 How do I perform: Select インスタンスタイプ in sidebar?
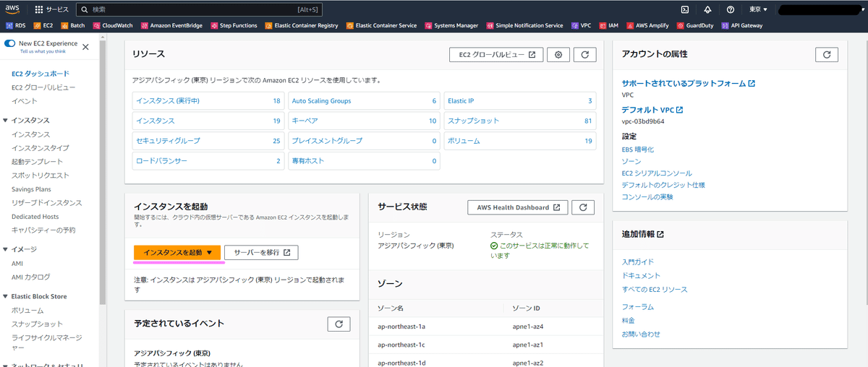pos(41,148)
